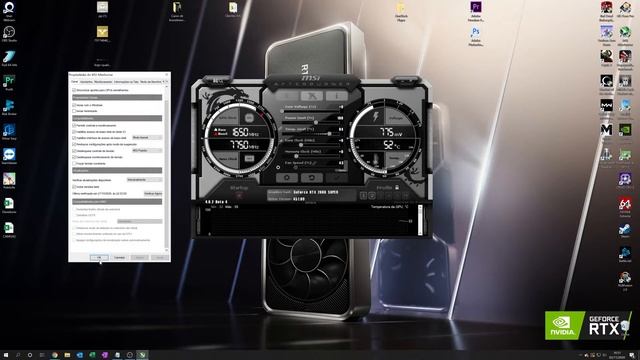The image size is (640, 360).
Task: Click Cancelar in the properties dialog
Action: 119,258
